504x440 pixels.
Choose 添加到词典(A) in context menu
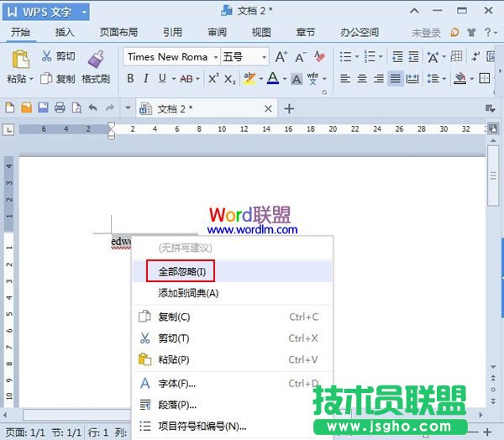232,293
